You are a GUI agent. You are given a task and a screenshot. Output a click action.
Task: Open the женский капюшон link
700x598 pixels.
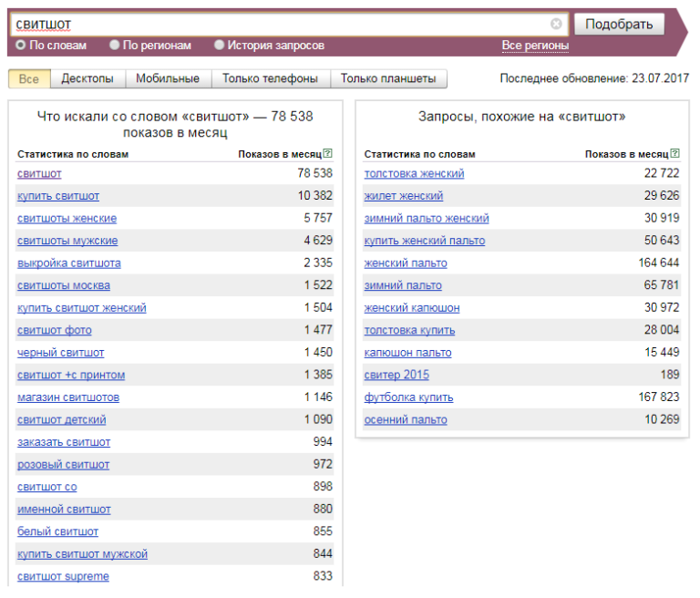tap(412, 308)
